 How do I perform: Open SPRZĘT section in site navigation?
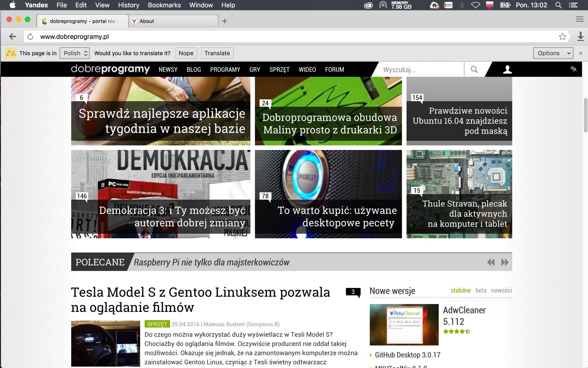[279, 69]
